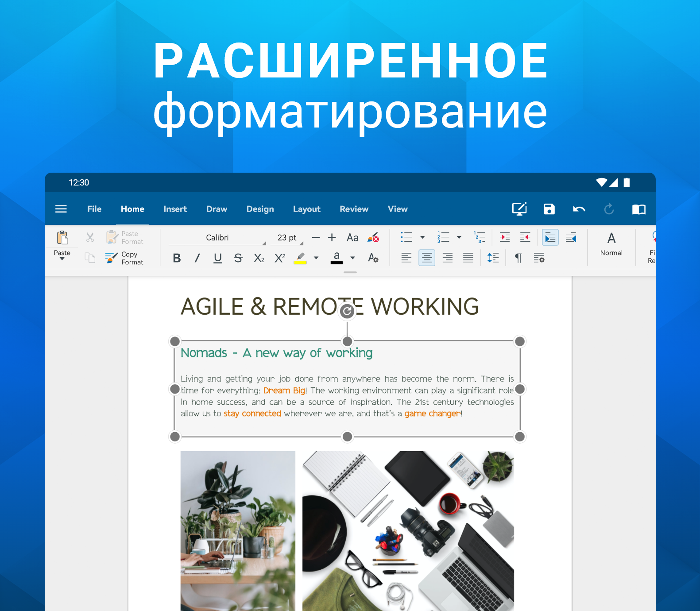
Task: Click the Undo arrow icon
Action: pyautogui.click(x=579, y=209)
